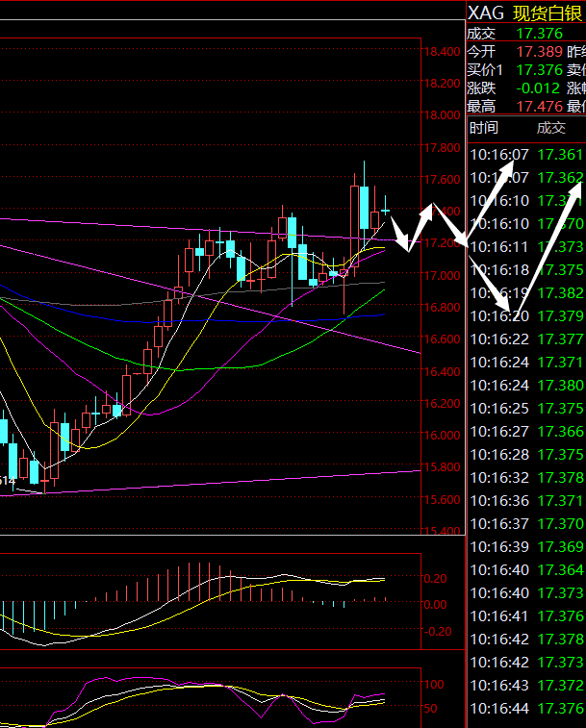Select the tick priced 17.382
586x728 pixels.
[x=526, y=293]
